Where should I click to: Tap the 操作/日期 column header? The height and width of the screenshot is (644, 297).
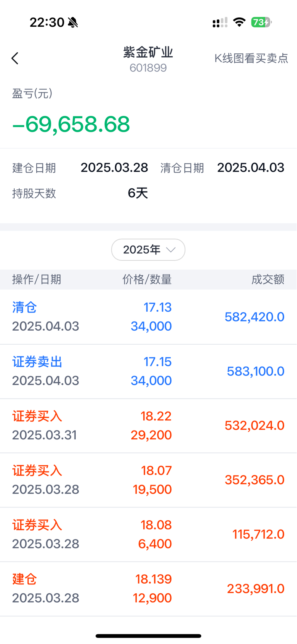37,280
